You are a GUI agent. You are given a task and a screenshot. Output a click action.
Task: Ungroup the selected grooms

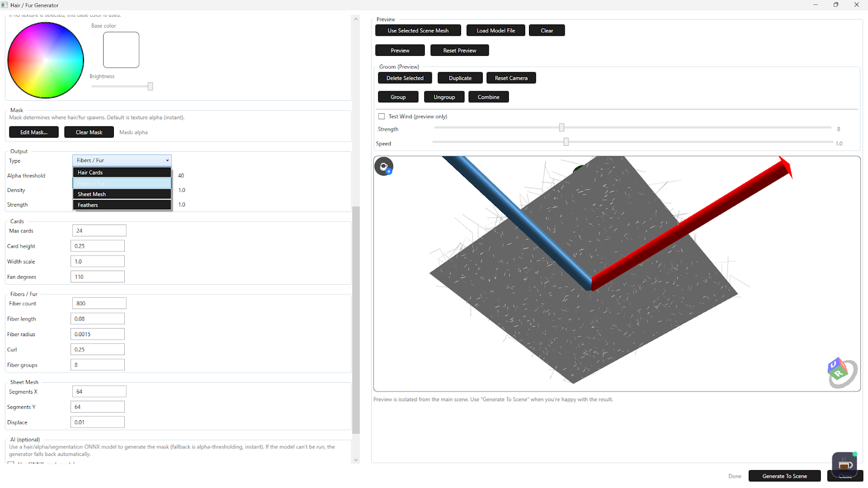[444, 97]
